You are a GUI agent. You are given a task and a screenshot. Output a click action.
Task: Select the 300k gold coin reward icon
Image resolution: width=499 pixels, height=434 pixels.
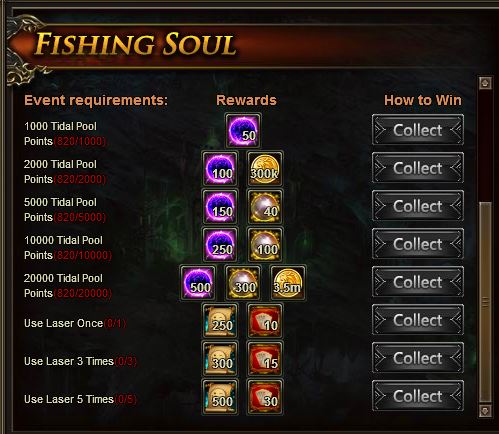click(x=265, y=168)
